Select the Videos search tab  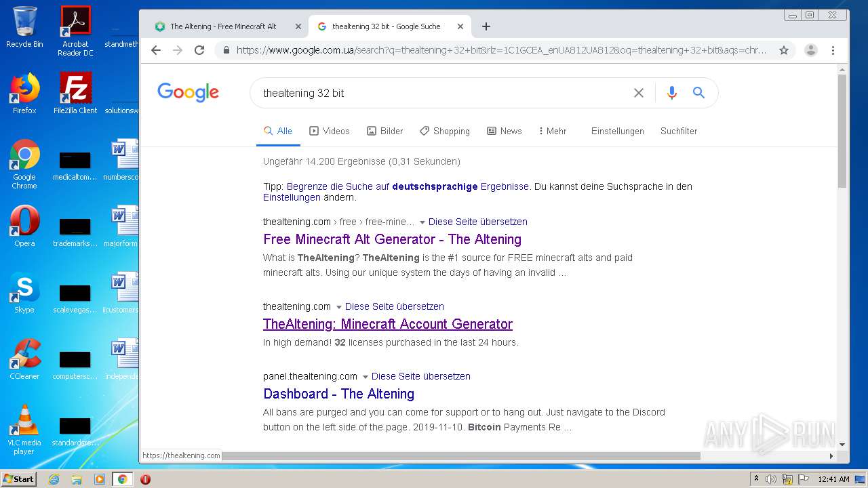click(330, 131)
